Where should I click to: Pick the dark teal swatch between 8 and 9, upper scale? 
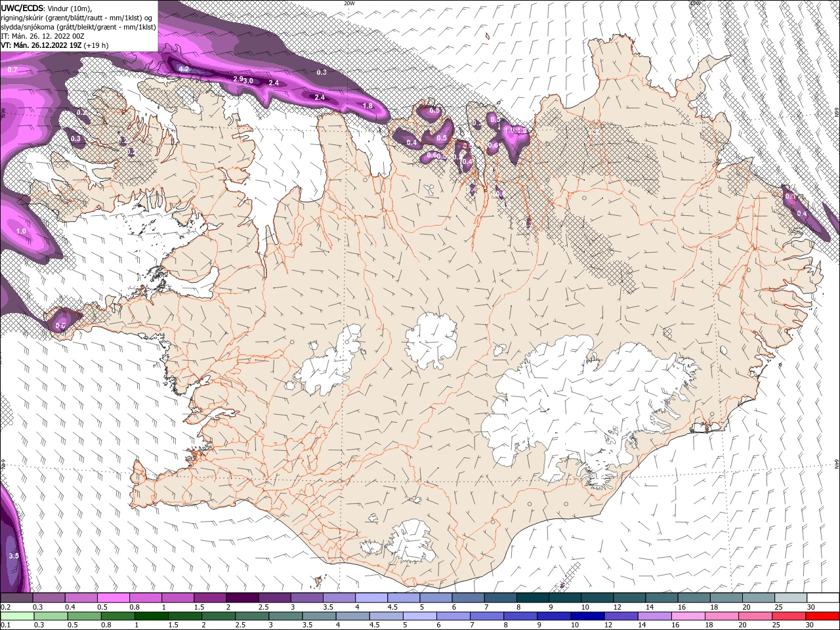point(533,598)
